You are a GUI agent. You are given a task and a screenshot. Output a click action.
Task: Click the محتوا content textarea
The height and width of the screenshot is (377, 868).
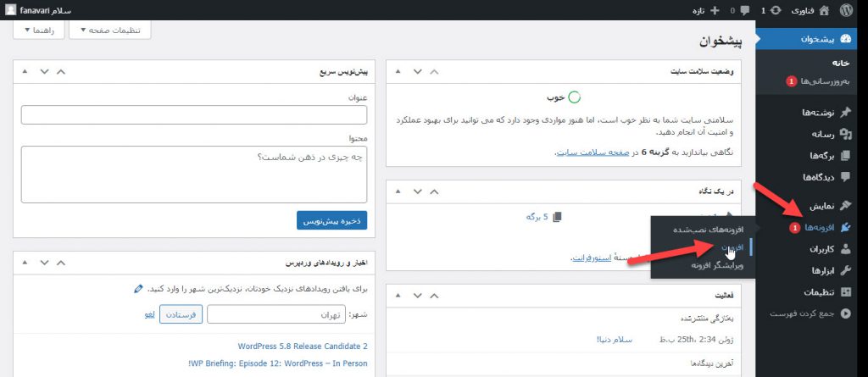click(x=194, y=175)
